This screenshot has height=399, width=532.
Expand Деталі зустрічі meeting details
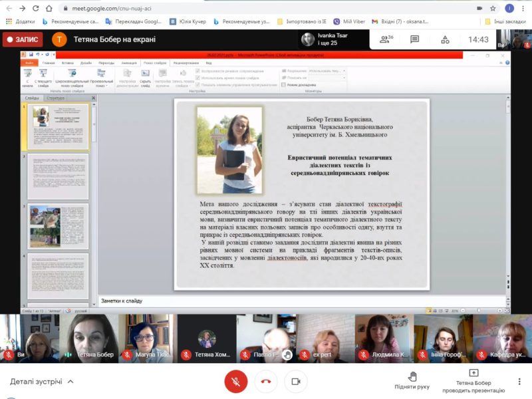click(41, 382)
